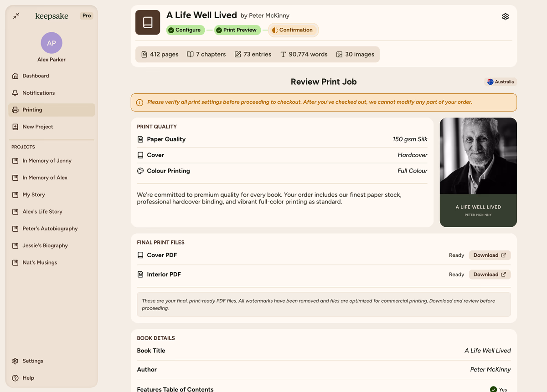Collapse the sidebar using the arrows icon
The image size is (547, 392).
click(x=16, y=15)
